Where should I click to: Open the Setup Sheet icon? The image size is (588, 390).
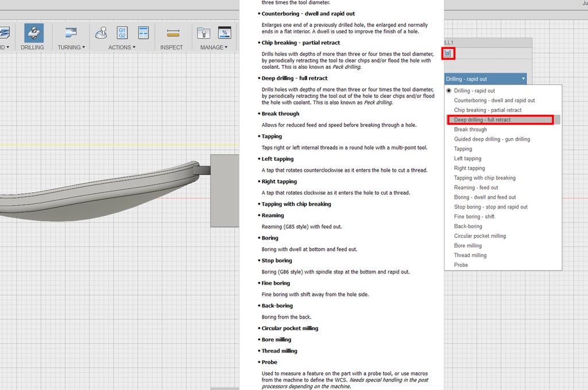click(143, 33)
